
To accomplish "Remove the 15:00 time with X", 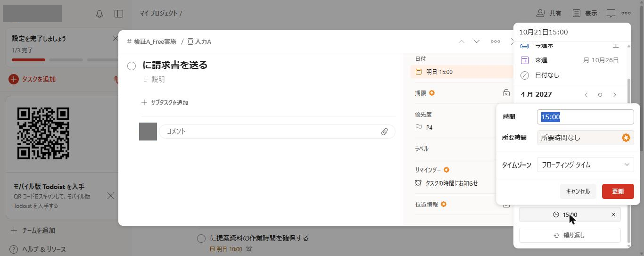I will coord(613,215).
